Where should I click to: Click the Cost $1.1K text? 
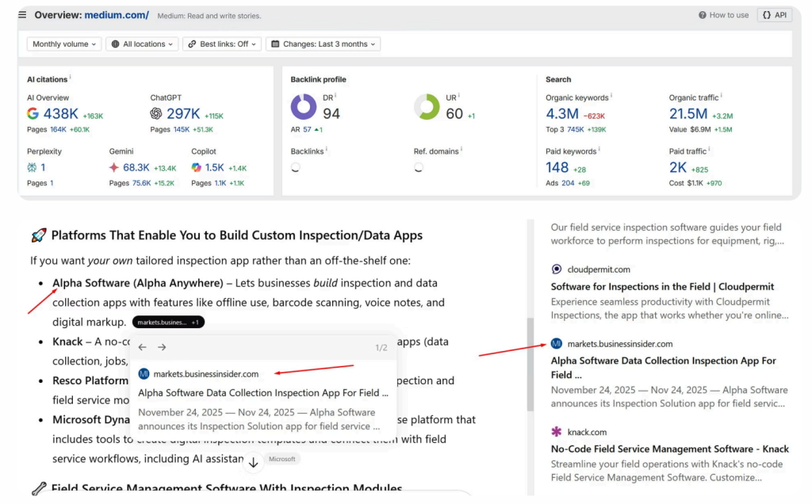[x=686, y=183]
